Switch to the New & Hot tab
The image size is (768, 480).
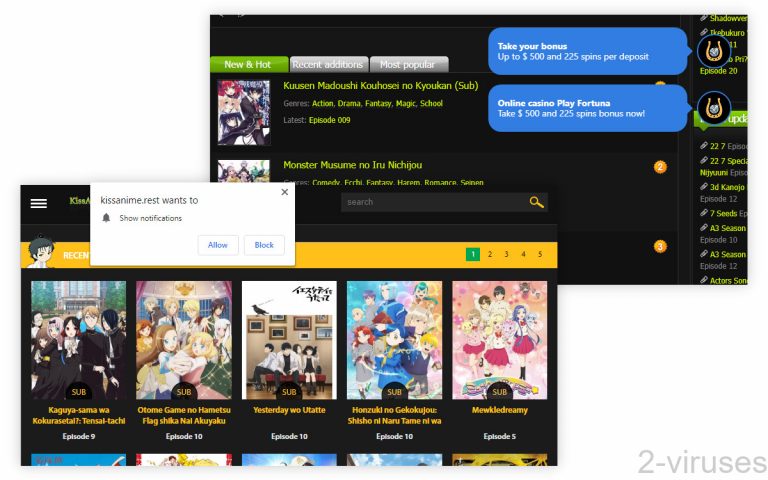tap(249, 65)
